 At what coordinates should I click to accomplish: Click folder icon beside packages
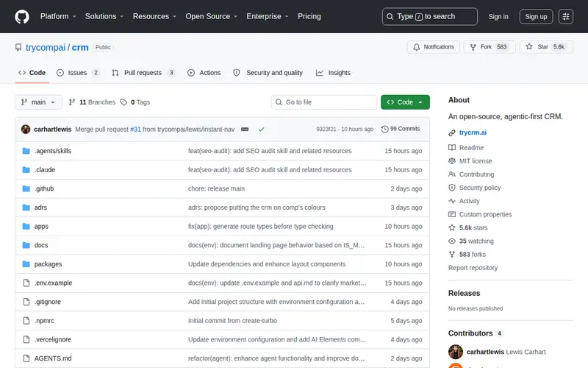pos(26,264)
